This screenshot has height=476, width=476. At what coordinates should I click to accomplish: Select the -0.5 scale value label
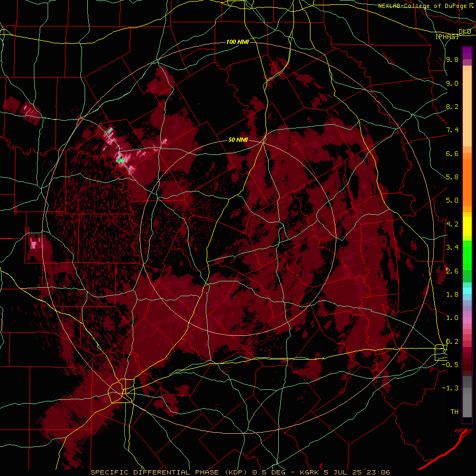click(x=450, y=365)
